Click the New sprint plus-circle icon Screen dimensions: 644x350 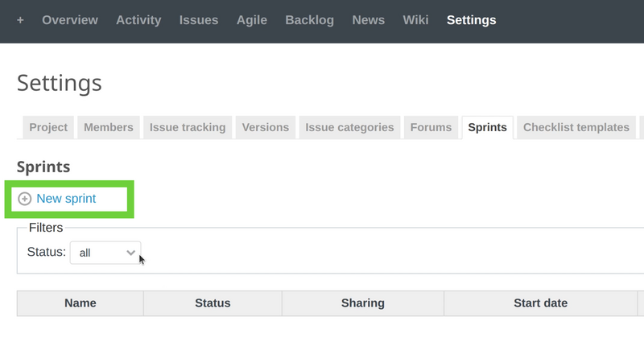[25, 199]
